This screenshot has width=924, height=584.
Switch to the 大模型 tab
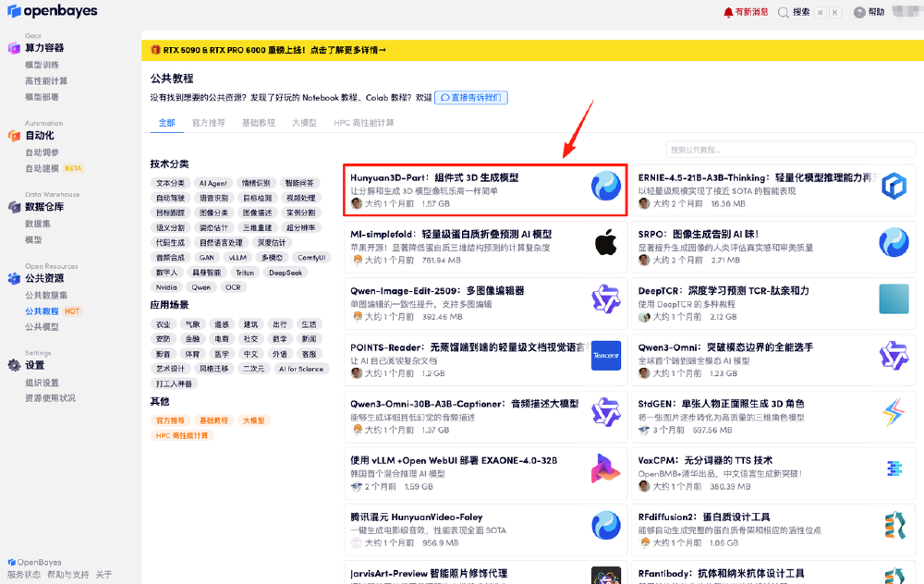tap(305, 122)
